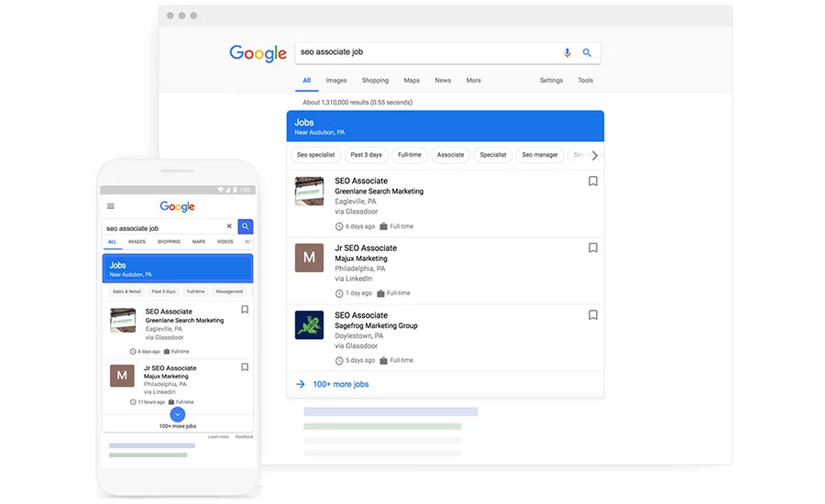The height and width of the screenshot is (504, 825).
Task: Open the '100+ more jobs' desktop link
Action: tap(340, 384)
